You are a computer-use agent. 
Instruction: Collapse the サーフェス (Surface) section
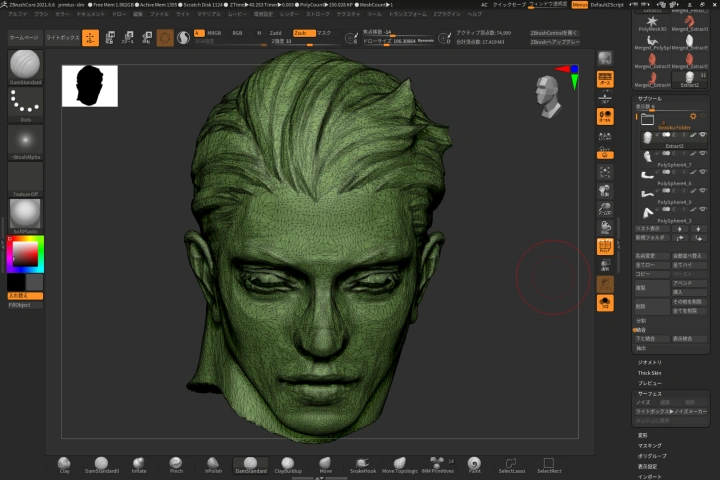[649, 394]
